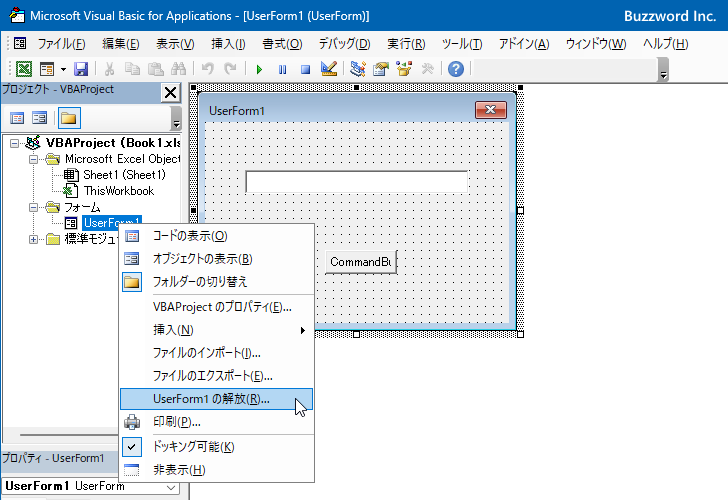Click the Redo toolbar icon
This screenshot has height=500, width=728.
pyautogui.click(x=230, y=69)
